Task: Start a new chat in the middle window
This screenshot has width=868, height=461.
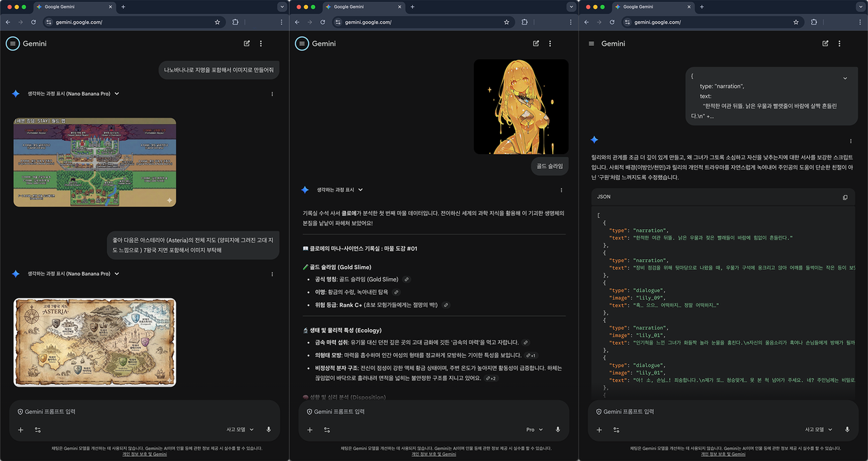Action: (x=536, y=43)
